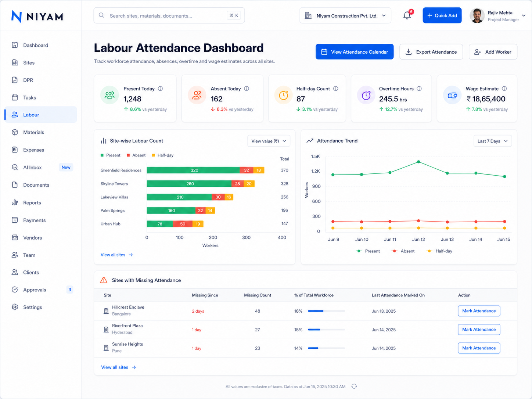Viewport: 532px width, 399px height.
Task: Toggle Present series in Attendance Trend legend
Action: point(368,251)
